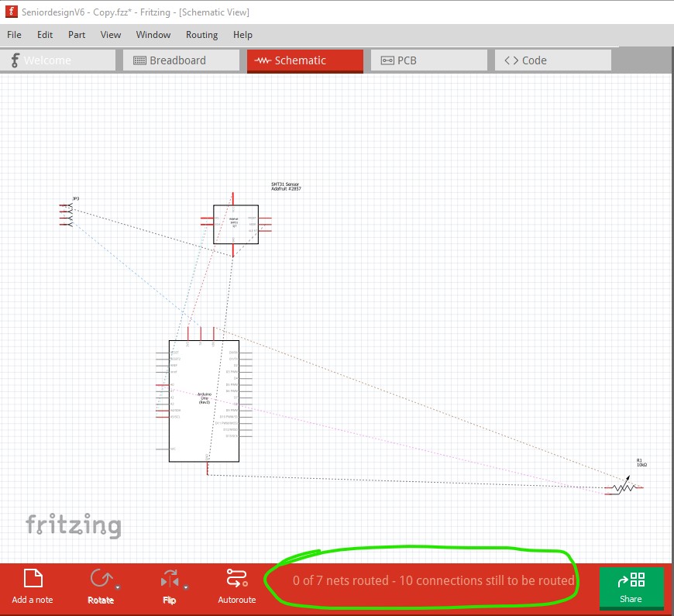Open the Edit menu
The image size is (674, 616).
pos(45,35)
